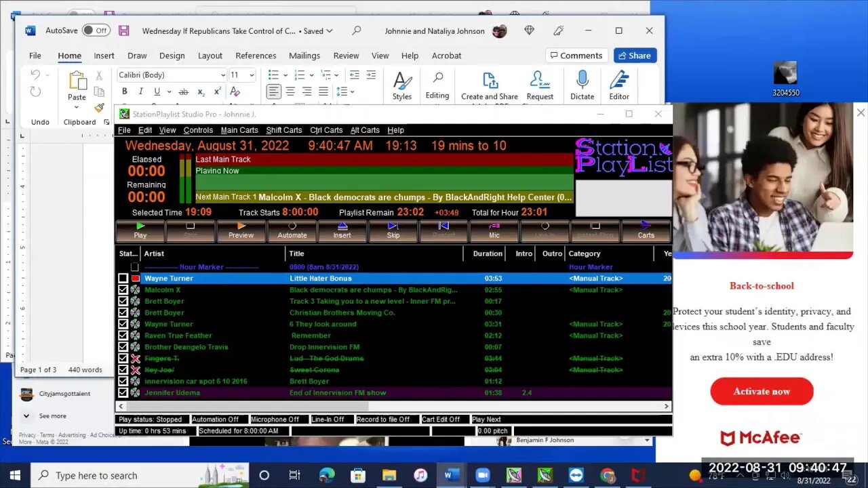Apply strikethrough formatting in Word
This screenshot has height=488, width=868.
[x=183, y=91]
